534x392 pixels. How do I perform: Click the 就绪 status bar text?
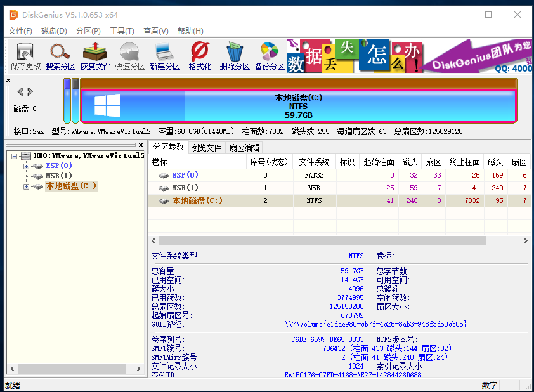pos(13,386)
